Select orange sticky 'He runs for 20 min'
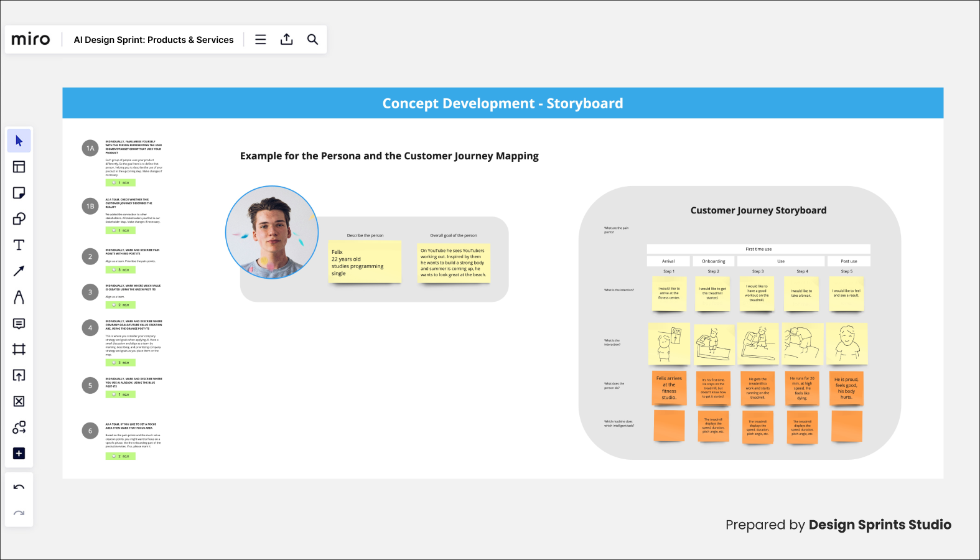This screenshot has width=980, height=560. pyautogui.click(x=802, y=388)
